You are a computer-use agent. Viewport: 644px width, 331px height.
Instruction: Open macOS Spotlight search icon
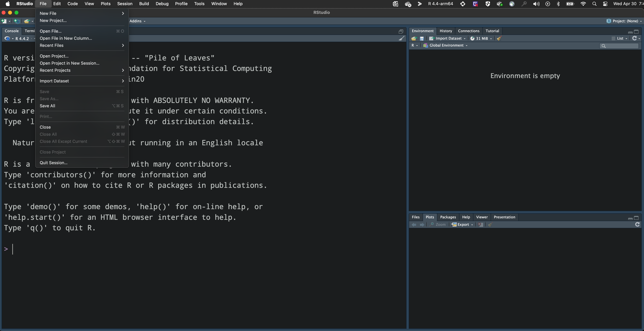tap(594, 4)
